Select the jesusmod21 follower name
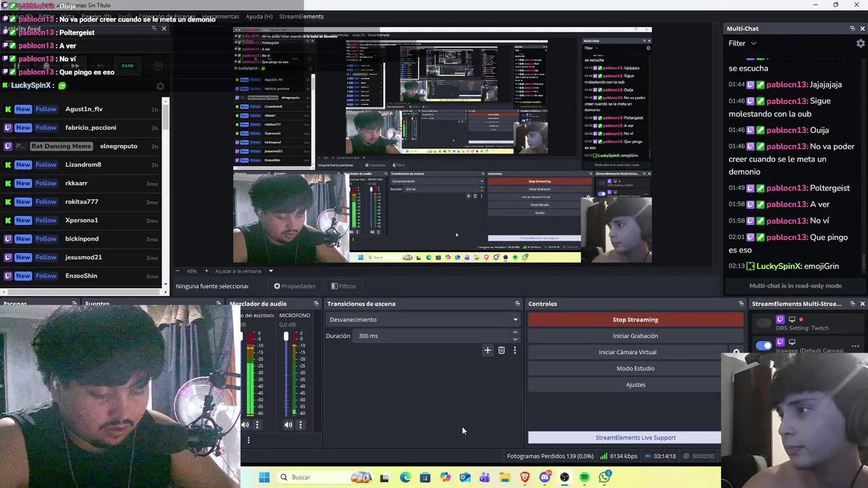The width and height of the screenshot is (868, 488). (83, 258)
